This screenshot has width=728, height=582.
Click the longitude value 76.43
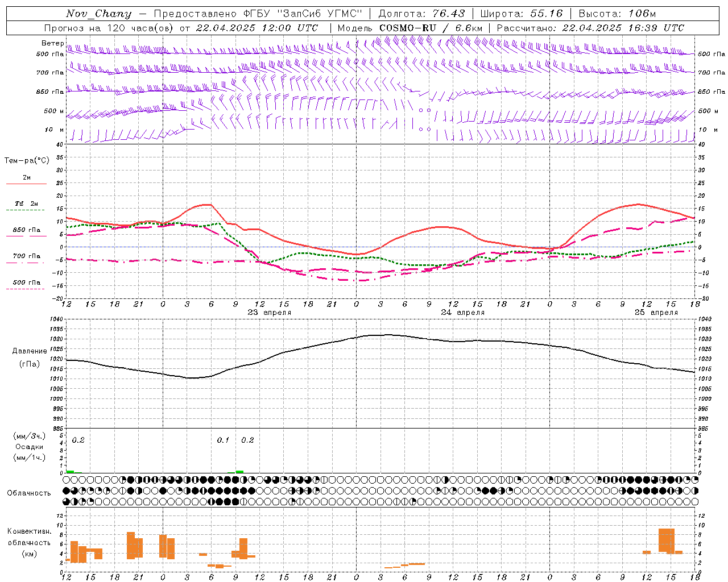[448, 14]
